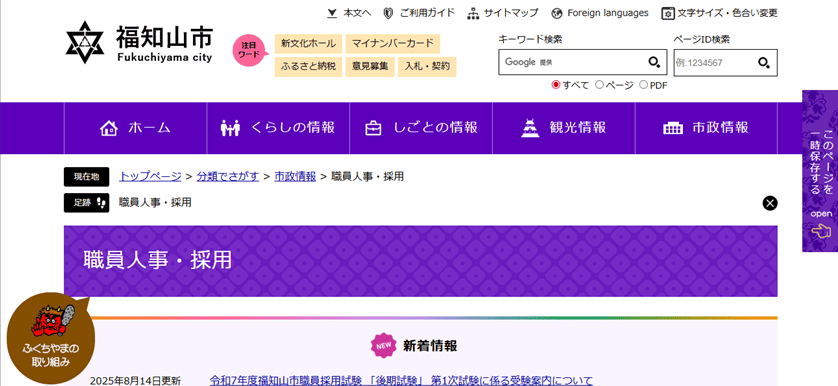Screen dimensions: 838x386
Task: Open the ご利用ガイド usage guide
Action: click(x=427, y=13)
